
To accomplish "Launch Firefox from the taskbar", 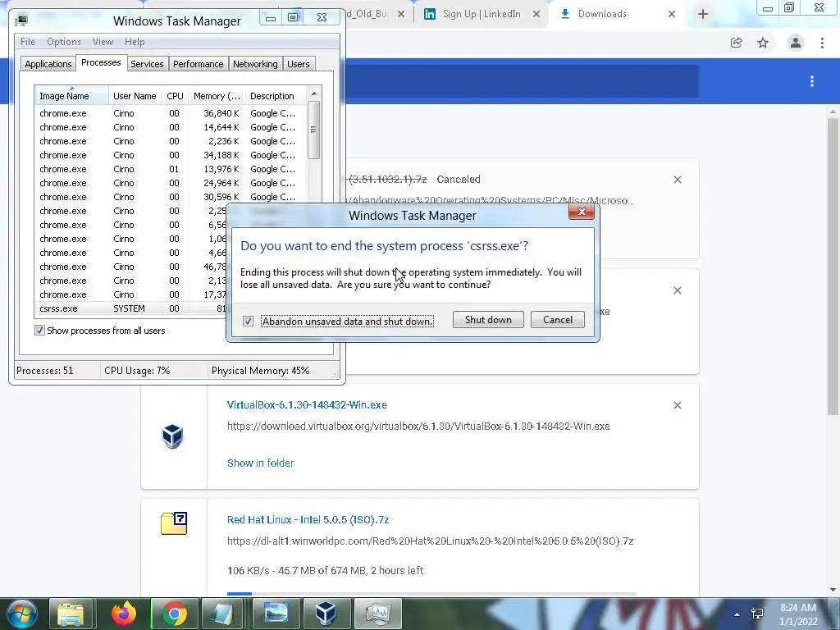I will [124, 614].
